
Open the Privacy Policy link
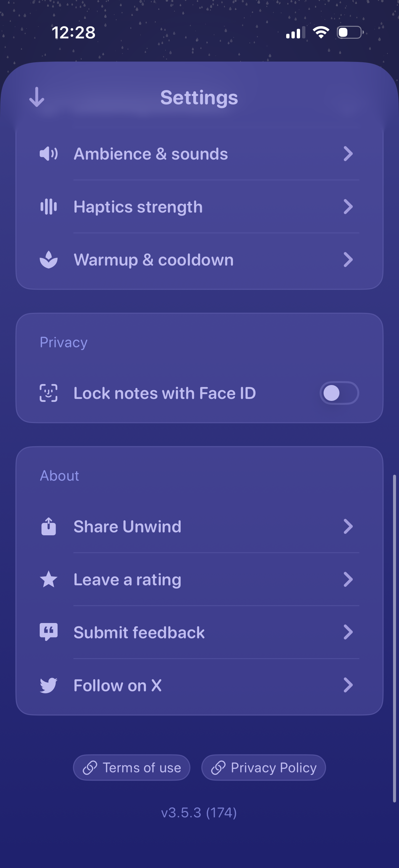[263, 768]
